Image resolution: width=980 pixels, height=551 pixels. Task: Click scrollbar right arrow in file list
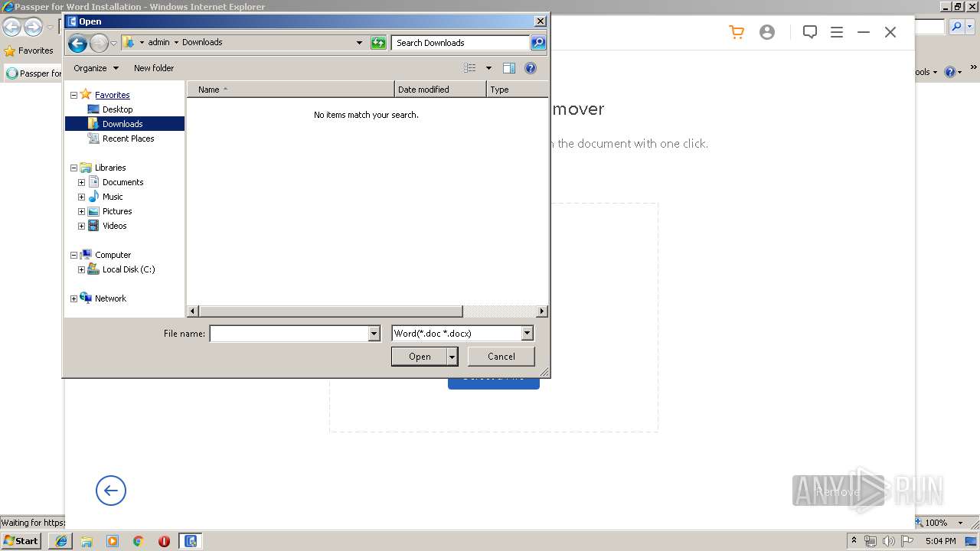coord(542,311)
